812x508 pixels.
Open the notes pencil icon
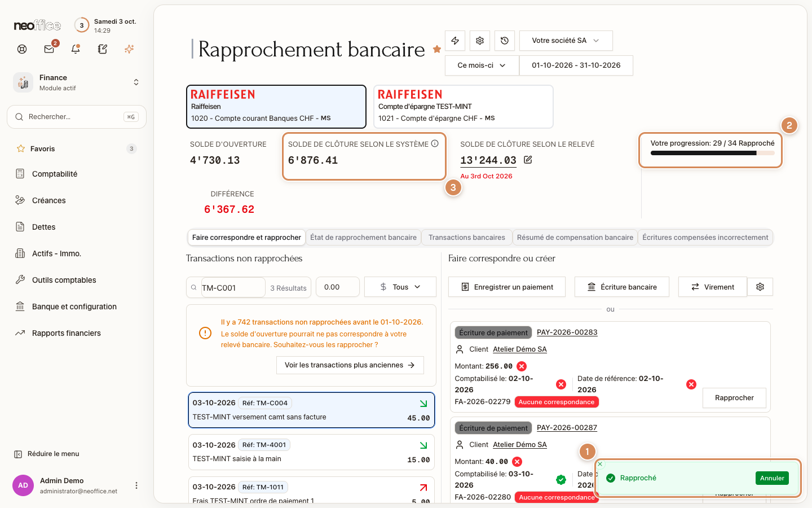(103, 49)
